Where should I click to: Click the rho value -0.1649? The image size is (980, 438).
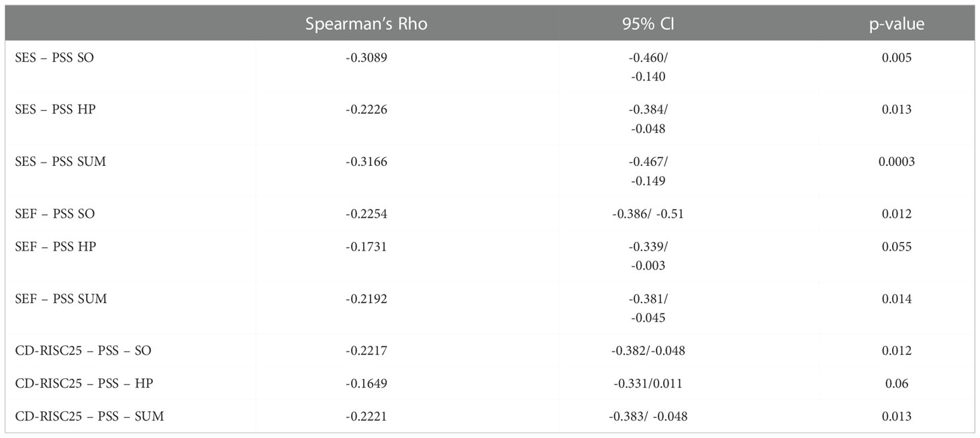tap(366, 384)
